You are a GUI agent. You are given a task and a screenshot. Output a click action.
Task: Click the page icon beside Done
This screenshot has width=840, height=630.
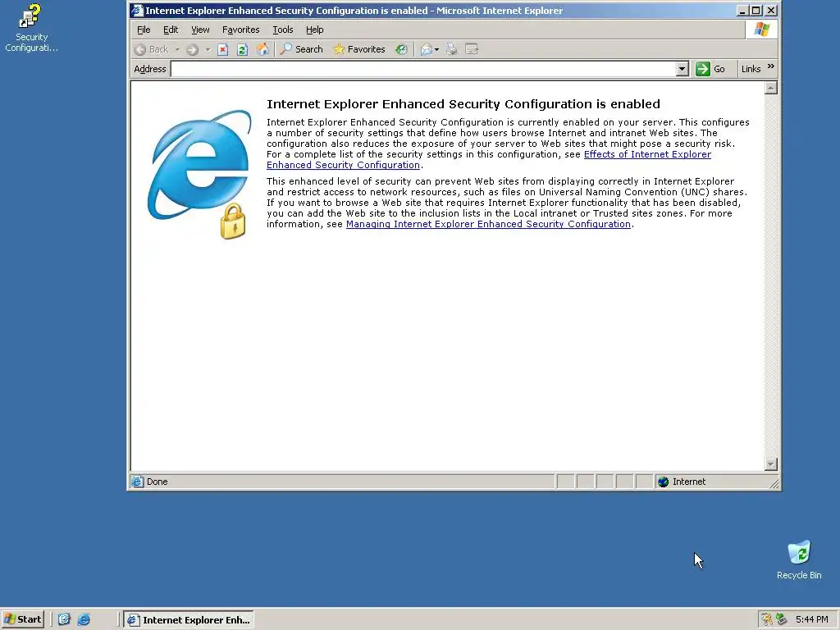(137, 482)
